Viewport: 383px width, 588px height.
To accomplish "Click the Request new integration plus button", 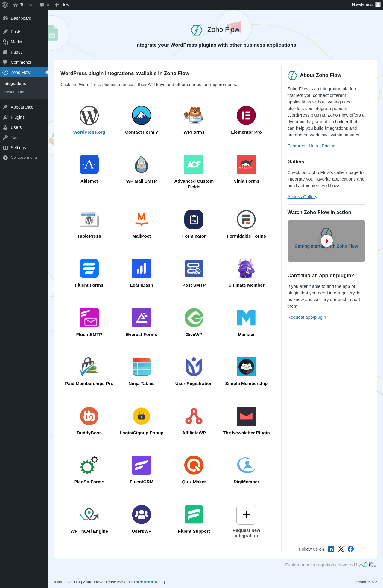I will click(246, 515).
